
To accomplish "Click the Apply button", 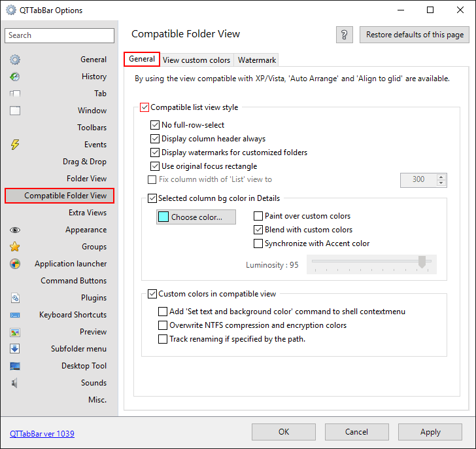I will pos(430,432).
